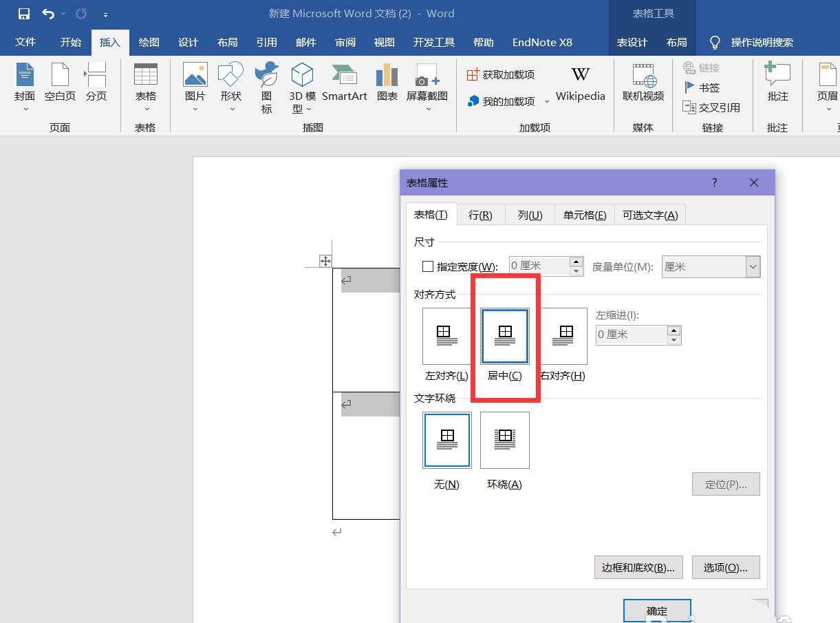Screen dimensions: 840x623
Task: Open the 屏幕截图 screenshot tool
Action: click(x=427, y=86)
